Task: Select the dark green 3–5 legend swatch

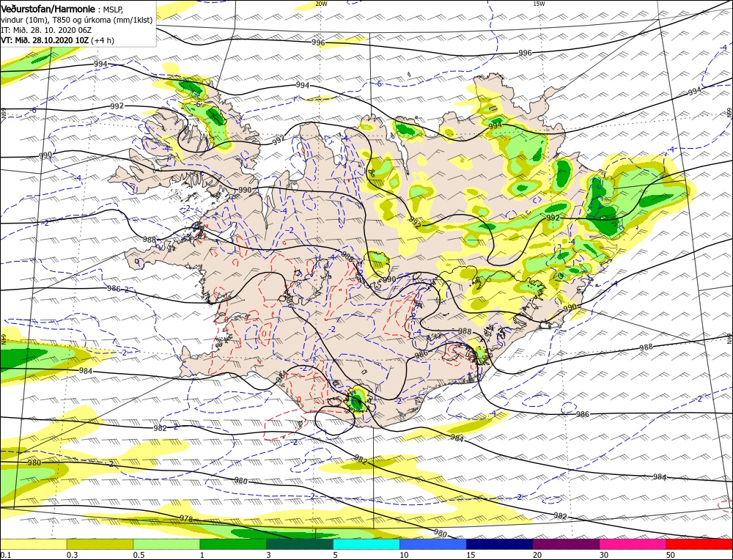Action: (300, 544)
